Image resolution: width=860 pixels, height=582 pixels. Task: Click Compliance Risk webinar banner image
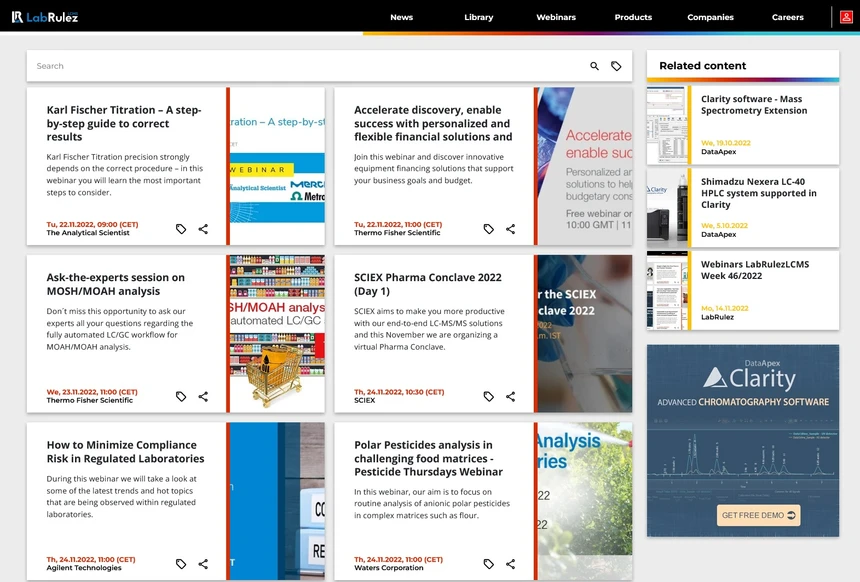click(x=277, y=501)
